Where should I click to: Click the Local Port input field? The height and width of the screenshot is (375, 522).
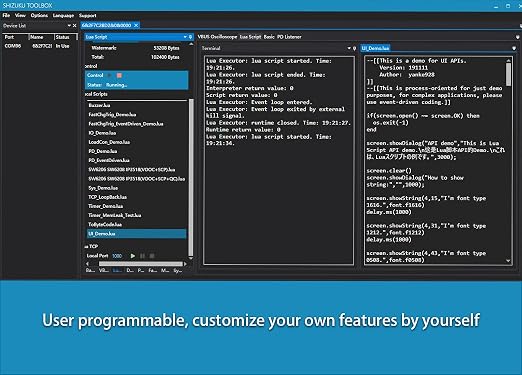point(117,256)
